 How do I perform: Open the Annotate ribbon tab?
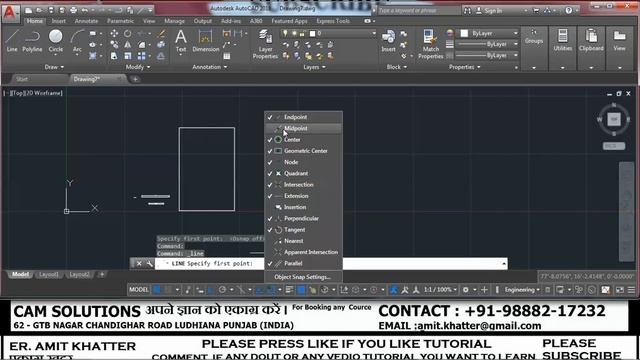click(x=86, y=21)
